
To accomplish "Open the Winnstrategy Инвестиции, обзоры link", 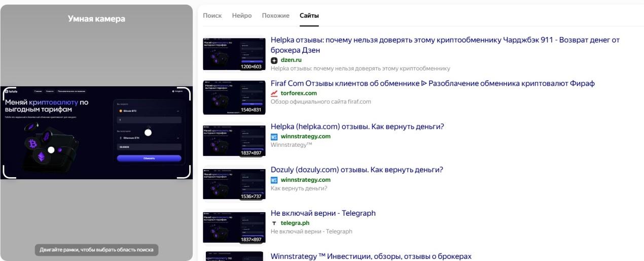I will [371, 256].
